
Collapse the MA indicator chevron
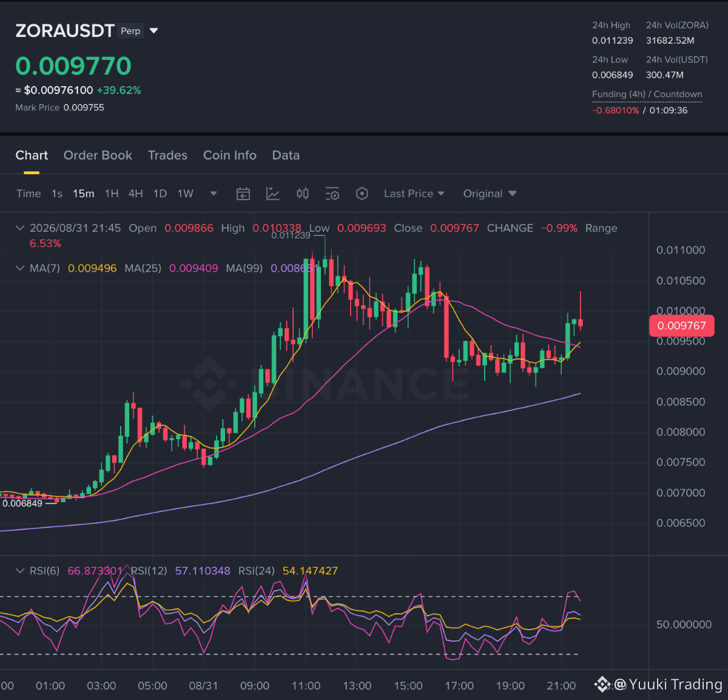coord(20,268)
